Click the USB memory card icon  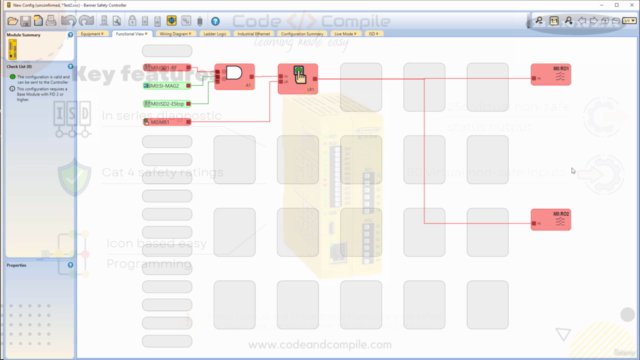point(200,21)
